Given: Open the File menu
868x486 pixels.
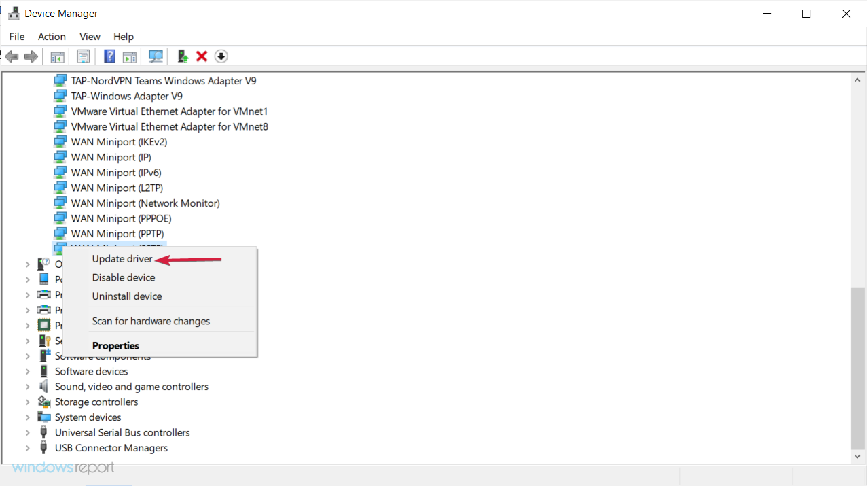Looking at the screenshot, I should click(17, 37).
